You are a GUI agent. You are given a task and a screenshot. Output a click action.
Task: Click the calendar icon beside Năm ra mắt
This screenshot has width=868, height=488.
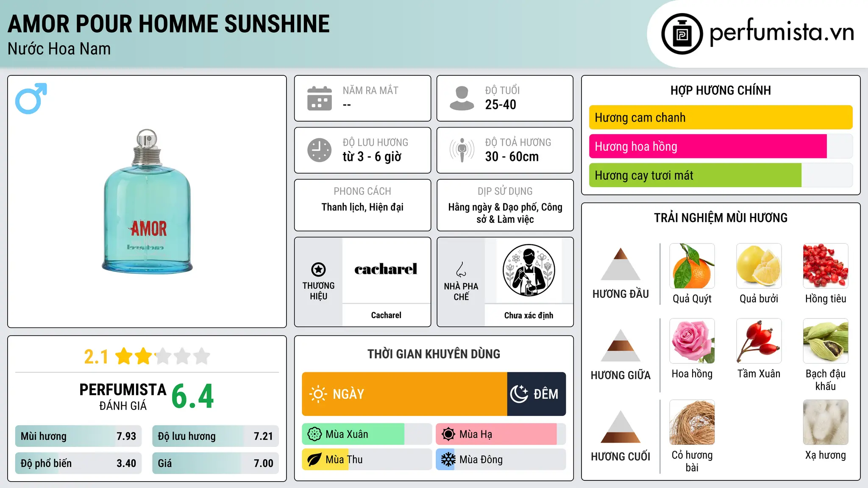(x=319, y=98)
